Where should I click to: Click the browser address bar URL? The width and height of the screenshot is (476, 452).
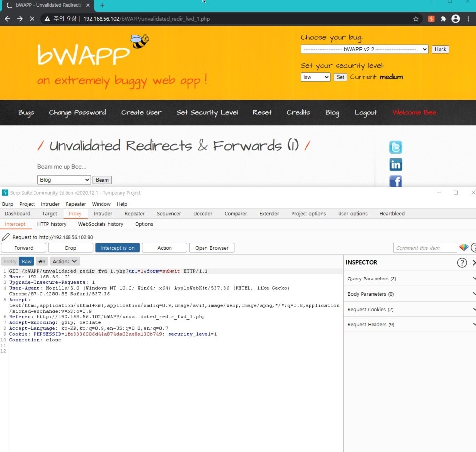click(x=147, y=19)
